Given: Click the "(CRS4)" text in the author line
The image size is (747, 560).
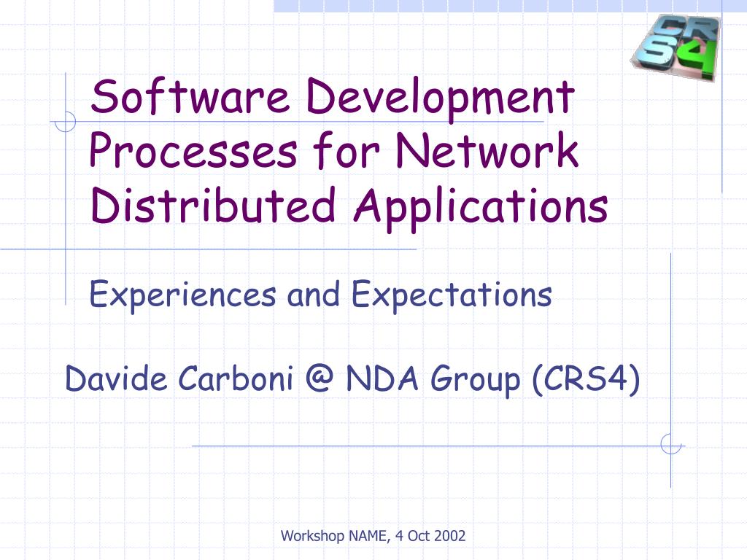Looking at the screenshot, I should click(x=586, y=379).
